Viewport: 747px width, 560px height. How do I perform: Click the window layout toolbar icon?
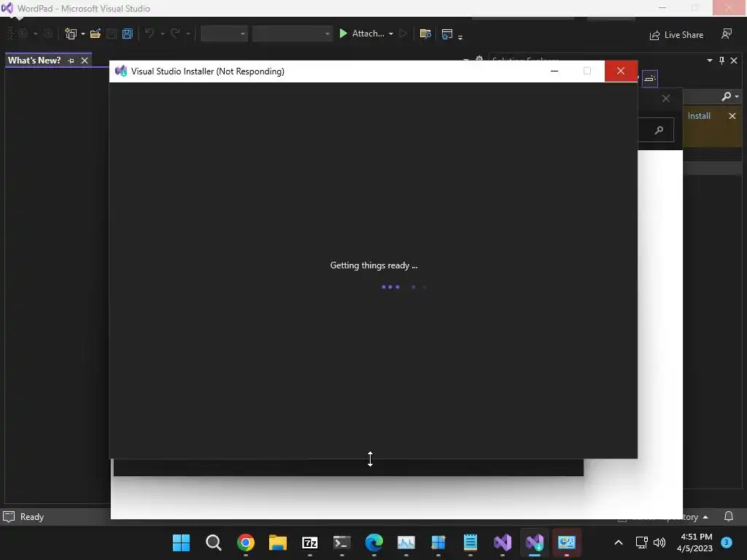447,34
